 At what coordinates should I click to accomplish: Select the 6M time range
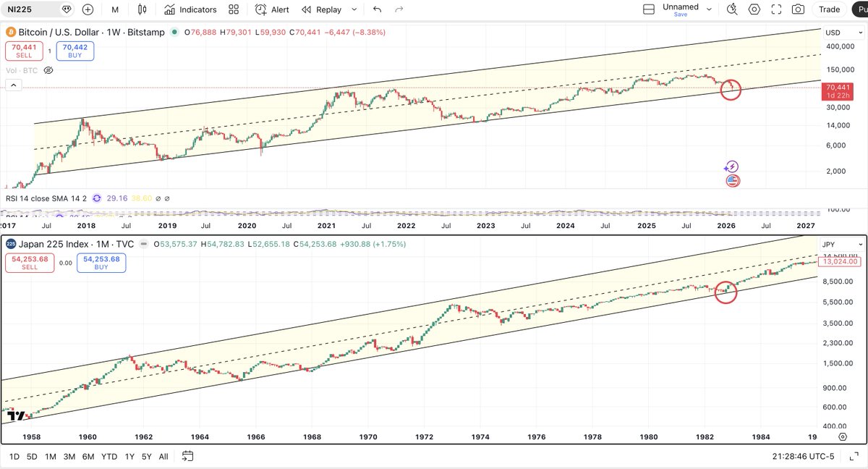click(x=88, y=457)
